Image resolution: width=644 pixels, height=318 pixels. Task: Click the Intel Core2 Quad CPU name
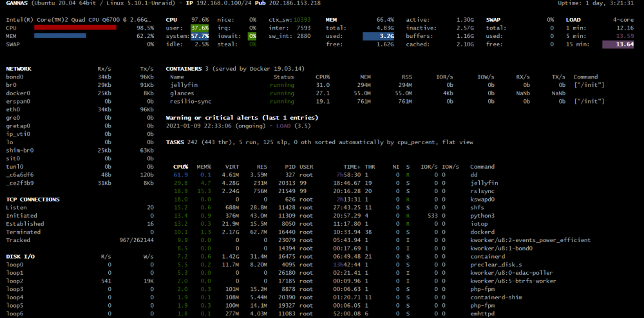[x=79, y=20]
